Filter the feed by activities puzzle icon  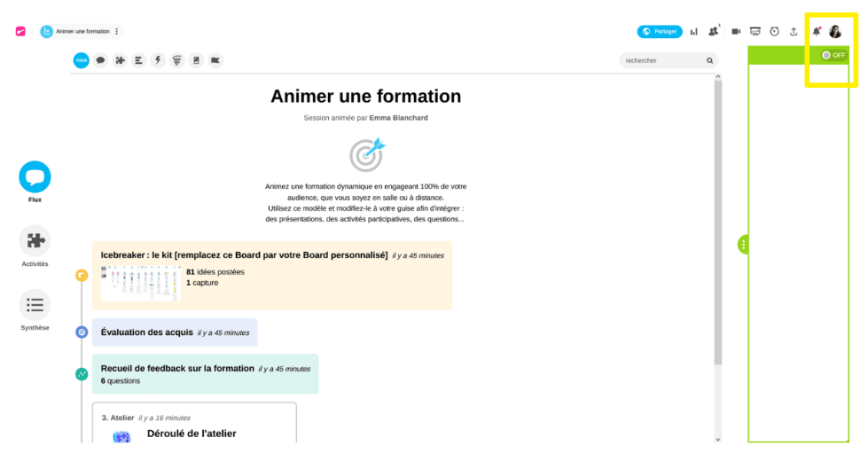click(120, 60)
